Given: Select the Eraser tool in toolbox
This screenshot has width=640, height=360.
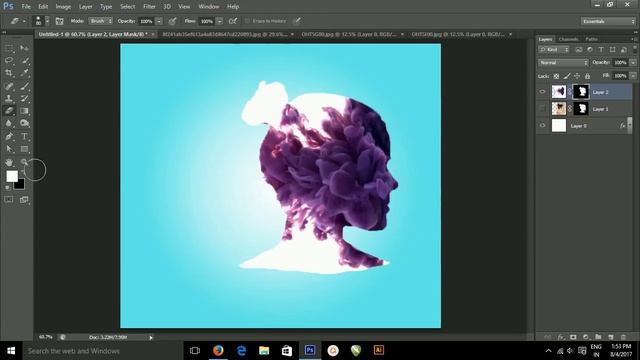Looking at the screenshot, I should pyautogui.click(x=9, y=111).
